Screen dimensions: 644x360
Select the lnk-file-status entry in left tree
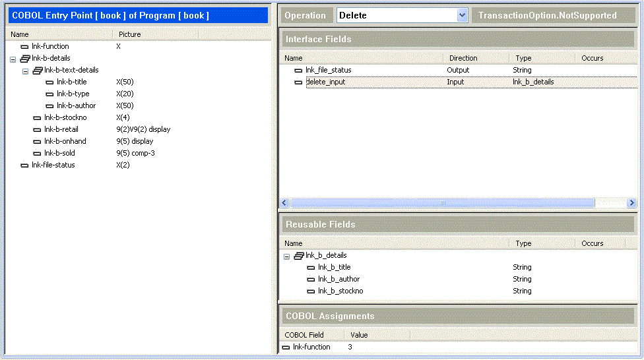pos(53,165)
